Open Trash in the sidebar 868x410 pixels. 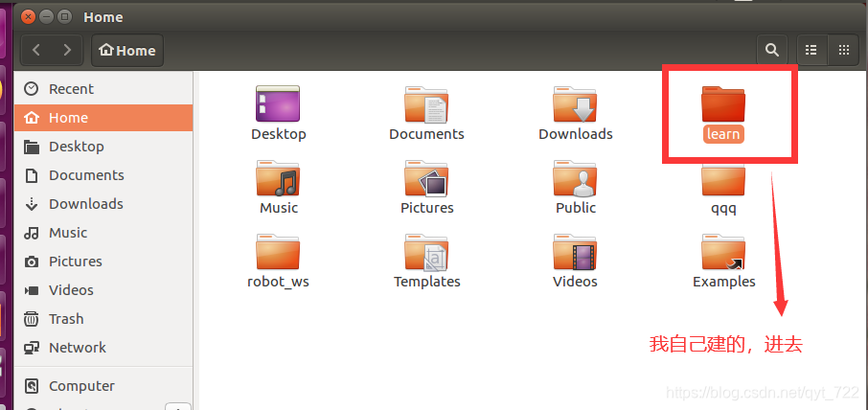click(x=103, y=319)
